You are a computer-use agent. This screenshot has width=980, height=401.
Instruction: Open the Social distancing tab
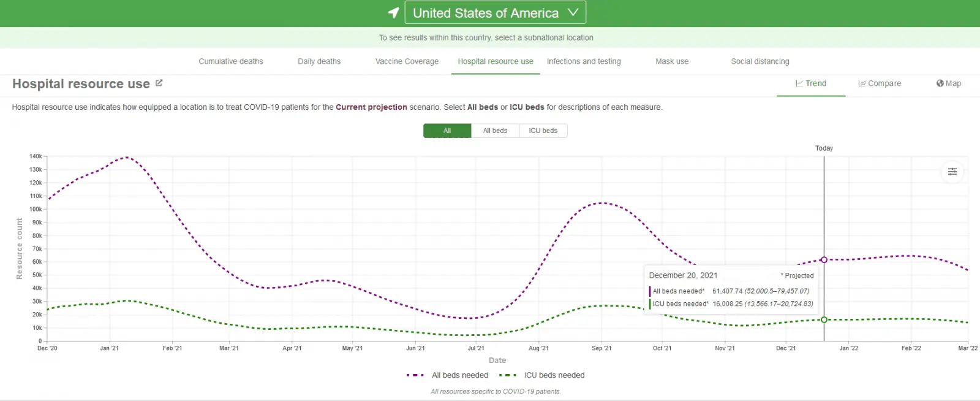pos(760,61)
